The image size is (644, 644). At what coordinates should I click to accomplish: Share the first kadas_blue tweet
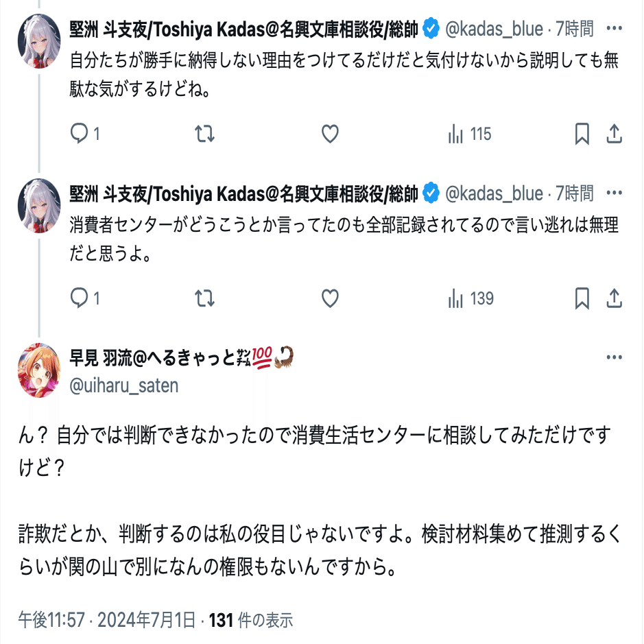click(615, 134)
